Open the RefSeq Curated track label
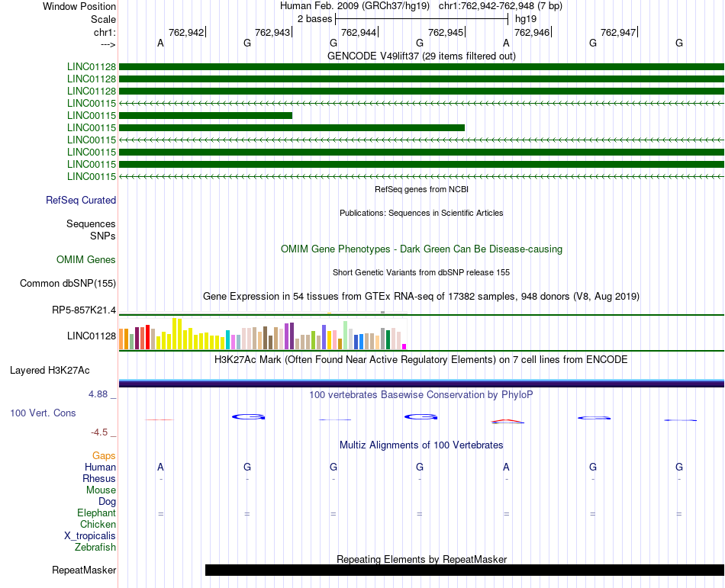 point(81,200)
